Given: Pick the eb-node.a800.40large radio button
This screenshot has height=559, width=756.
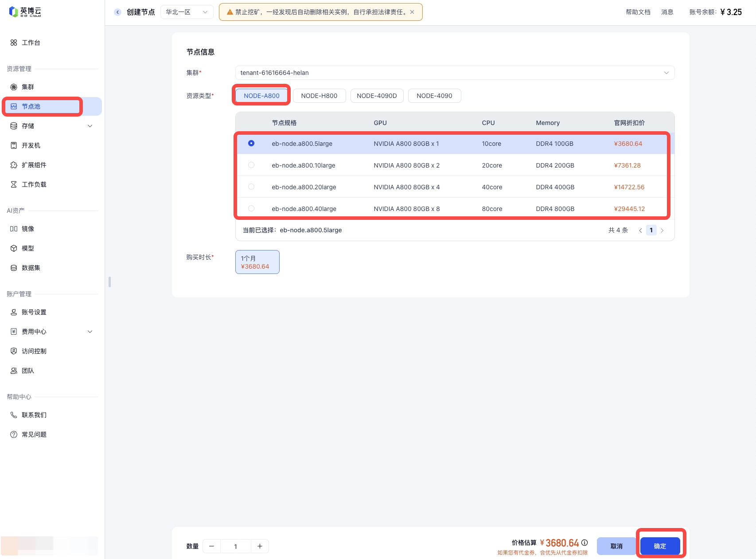Looking at the screenshot, I should (x=251, y=208).
